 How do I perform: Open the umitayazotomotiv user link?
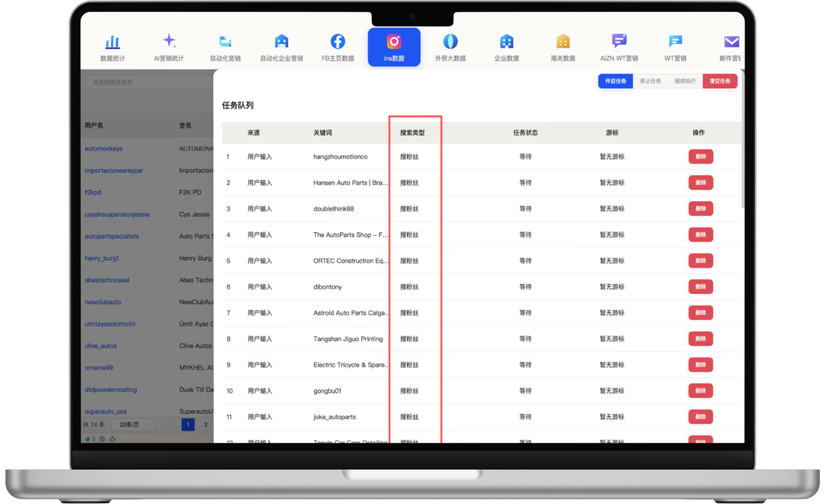coord(110,324)
